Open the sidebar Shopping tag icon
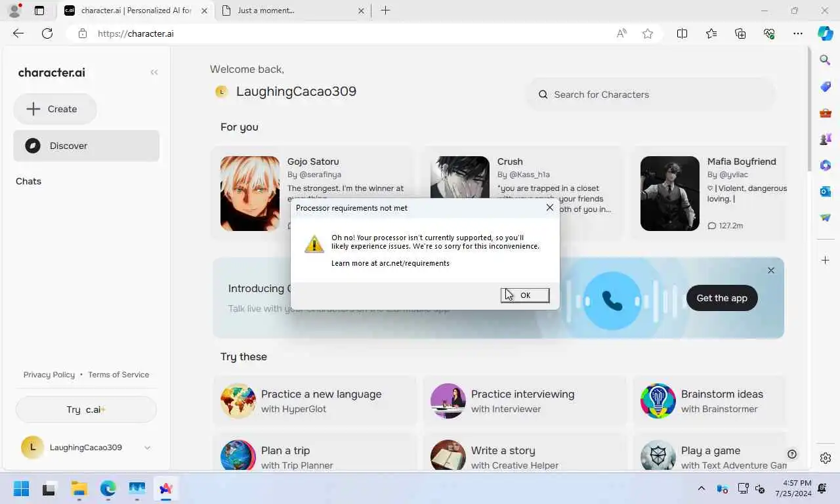Image resolution: width=840 pixels, height=504 pixels. (x=826, y=87)
